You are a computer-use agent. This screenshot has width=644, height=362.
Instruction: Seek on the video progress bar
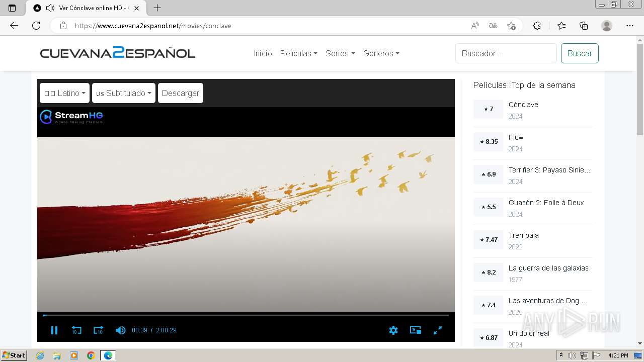click(246, 315)
